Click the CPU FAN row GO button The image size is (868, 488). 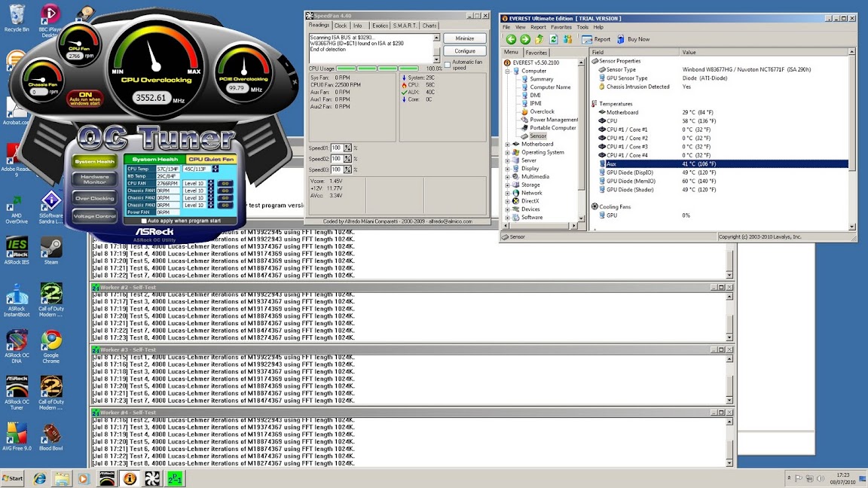point(225,183)
